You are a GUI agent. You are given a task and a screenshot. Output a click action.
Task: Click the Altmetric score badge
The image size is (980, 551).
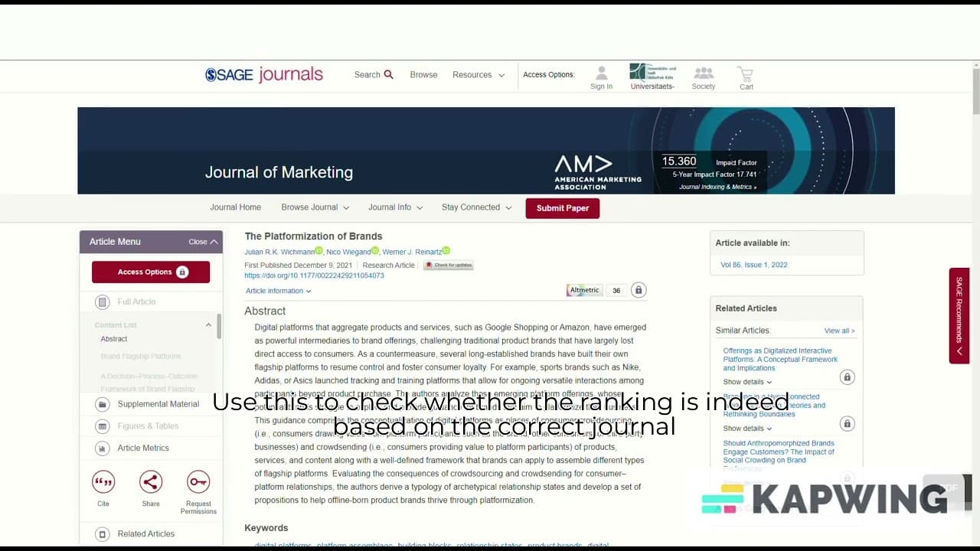pyautogui.click(x=595, y=290)
